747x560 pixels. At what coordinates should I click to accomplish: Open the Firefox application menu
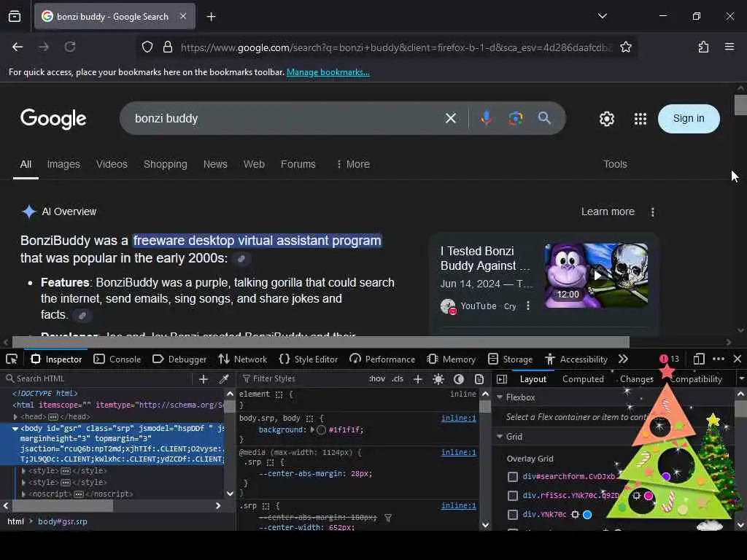tap(729, 47)
